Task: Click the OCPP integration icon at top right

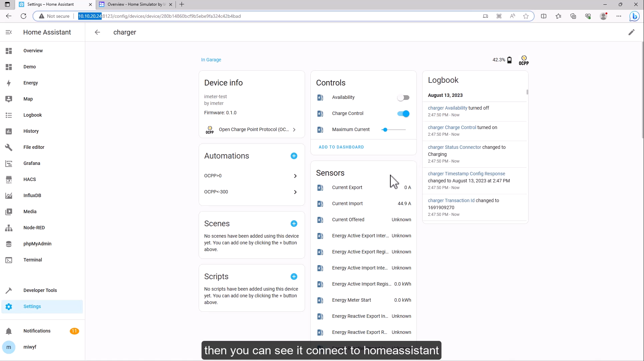Action: [524, 60]
